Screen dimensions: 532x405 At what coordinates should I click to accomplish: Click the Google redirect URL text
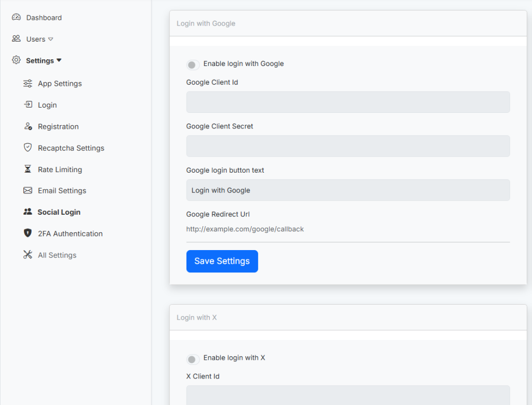[x=245, y=229]
